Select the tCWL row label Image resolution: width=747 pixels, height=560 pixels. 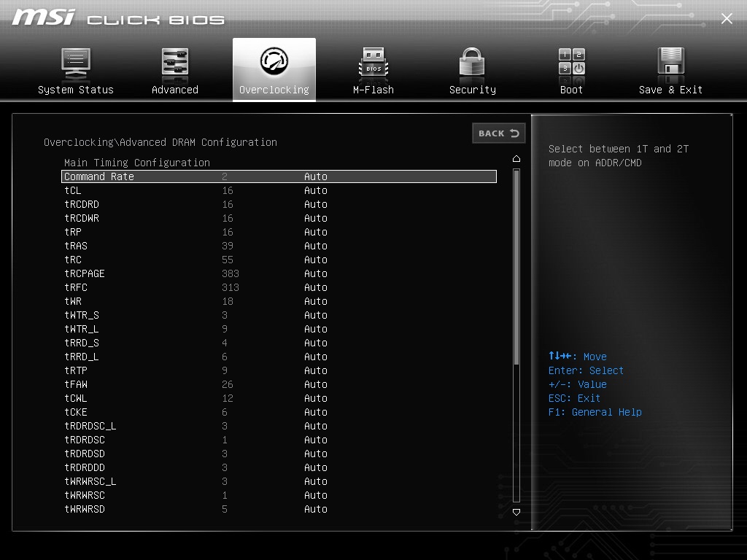76,398
